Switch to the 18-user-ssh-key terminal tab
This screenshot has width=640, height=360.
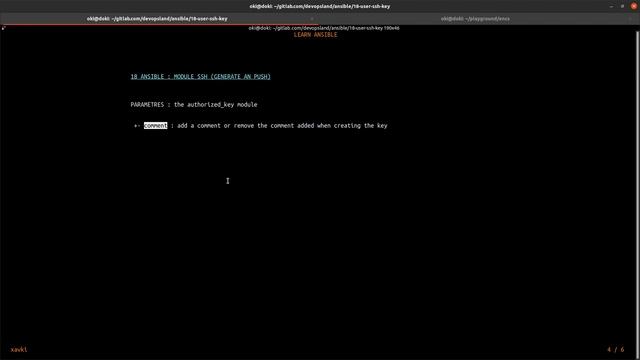157,19
